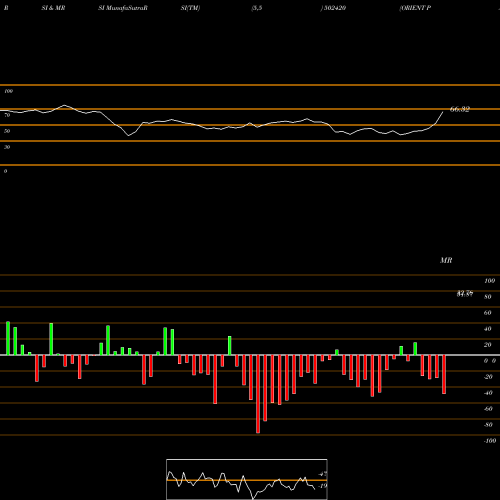Click the -100 axis label of the MR histogram
The height and width of the screenshot is (500, 500).
pyautogui.click(x=490, y=441)
